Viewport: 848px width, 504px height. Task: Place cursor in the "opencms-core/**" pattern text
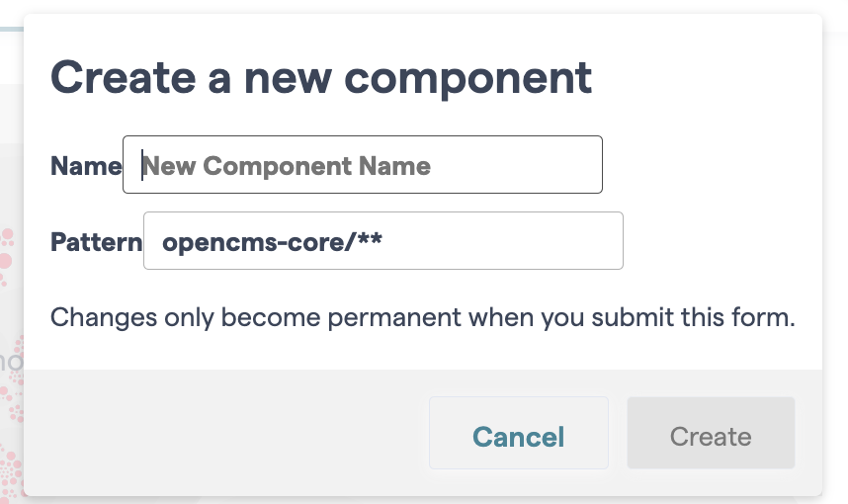(x=272, y=242)
